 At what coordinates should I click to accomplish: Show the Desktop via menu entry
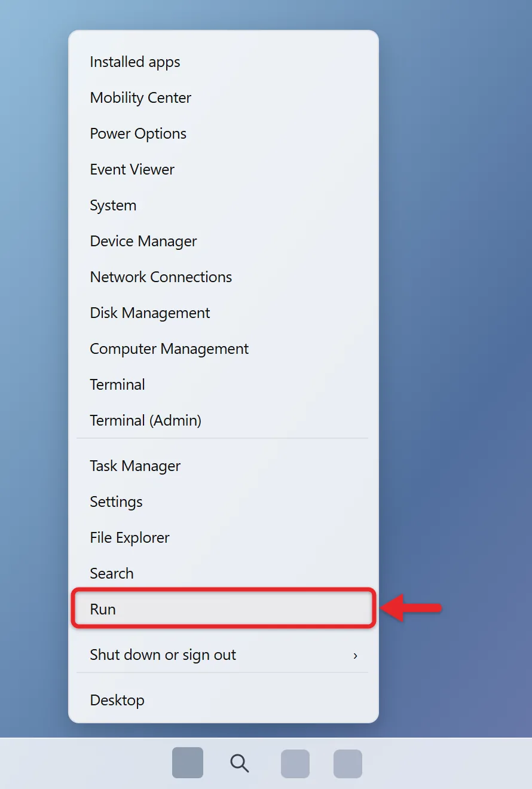tap(224, 701)
